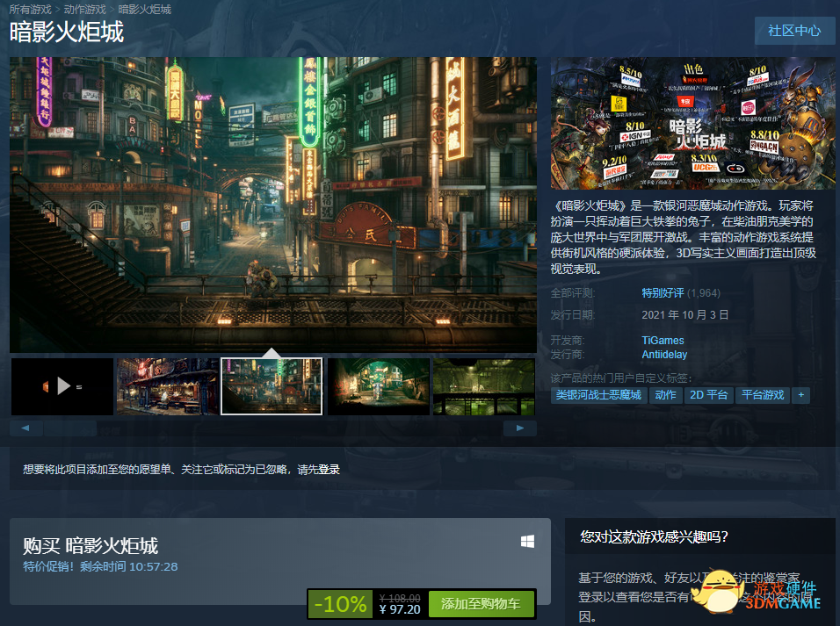Select the 类银河战士恶魔城 tag
Image resolution: width=840 pixels, height=626 pixels.
point(598,395)
